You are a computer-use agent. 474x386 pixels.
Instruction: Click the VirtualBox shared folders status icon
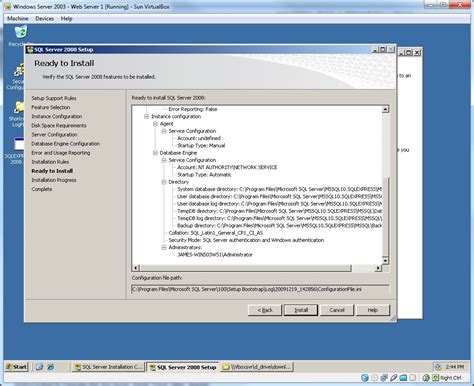point(403,378)
